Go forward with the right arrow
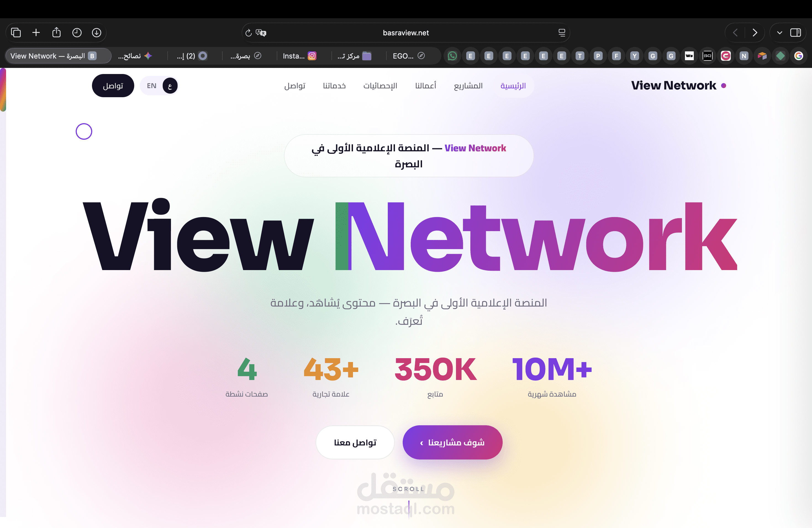The height and width of the screenshot is (528, 812). coord(755,33)
